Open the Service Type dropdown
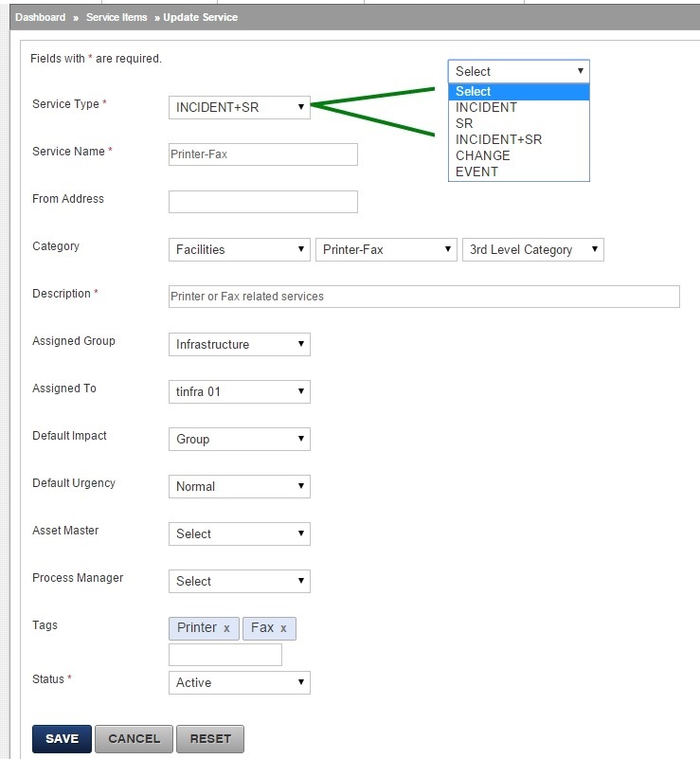This screenshot has width=700, height=759. click(240, 107)
